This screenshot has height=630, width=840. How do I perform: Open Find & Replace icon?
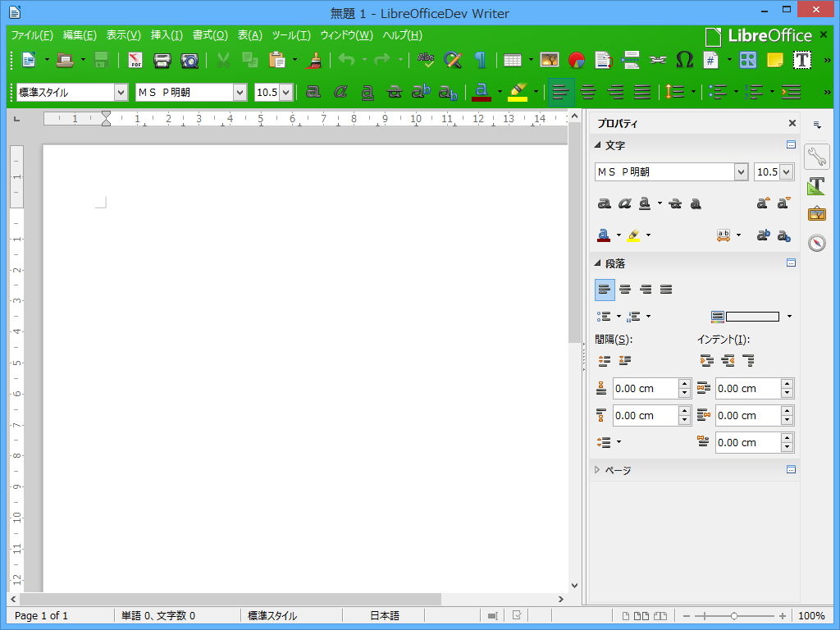click(453, 60)
